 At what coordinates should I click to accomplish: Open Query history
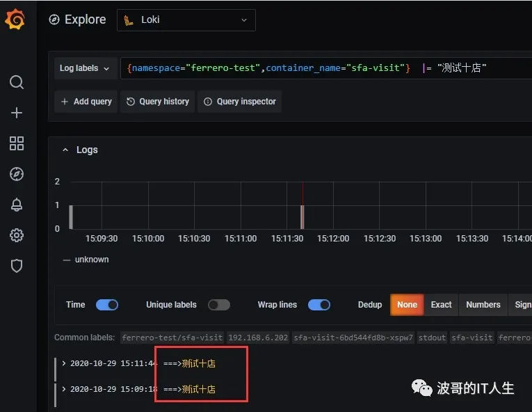pyautogui.click(x=157, y=102)
